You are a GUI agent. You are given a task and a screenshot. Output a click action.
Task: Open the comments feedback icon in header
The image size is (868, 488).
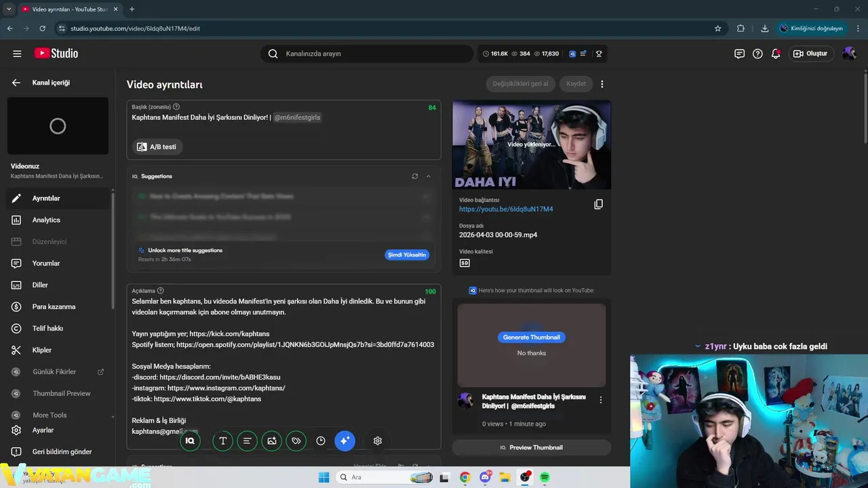pyautogui.click(x=739, y=54)
